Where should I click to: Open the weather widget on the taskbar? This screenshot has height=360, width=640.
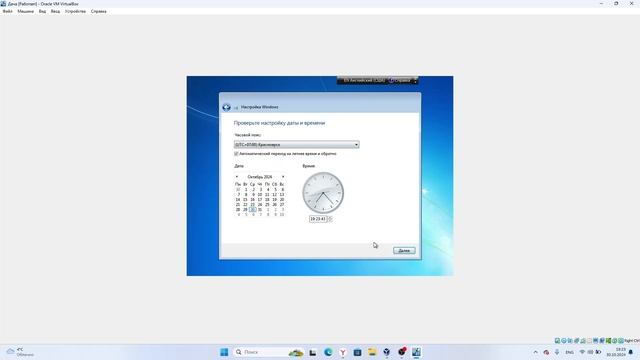coord(20,352)
